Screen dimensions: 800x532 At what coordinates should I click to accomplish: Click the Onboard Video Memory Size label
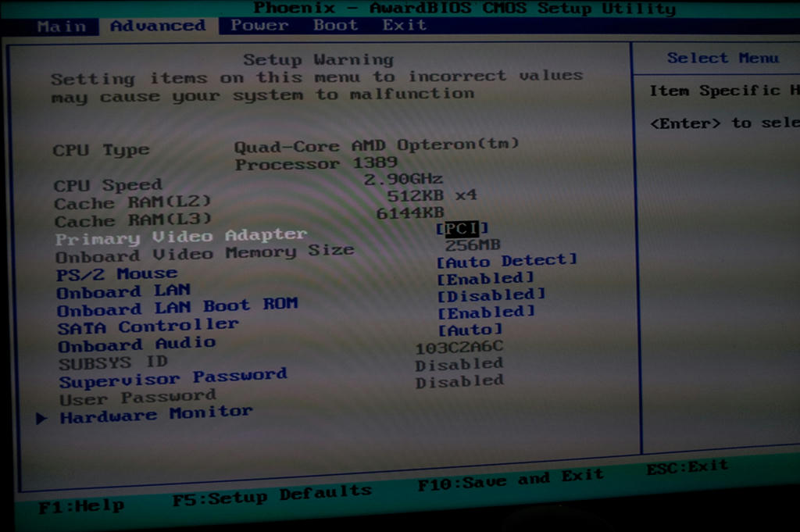[205, 253]
